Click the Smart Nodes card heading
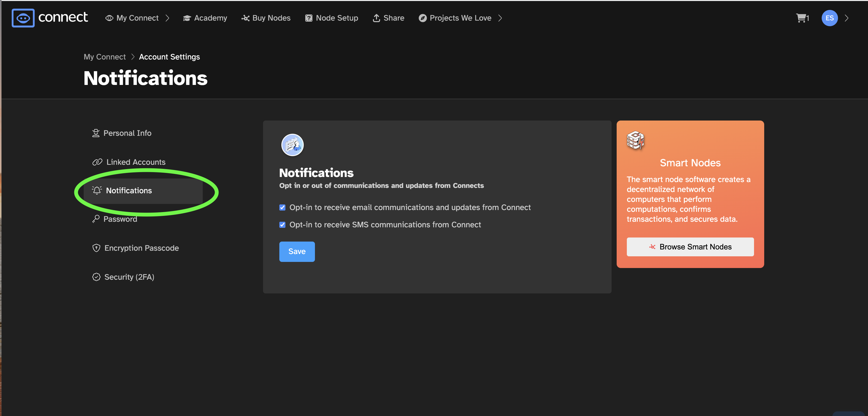Image resolution: width=868 pixels, height=416 pixels. coord(690,163)
